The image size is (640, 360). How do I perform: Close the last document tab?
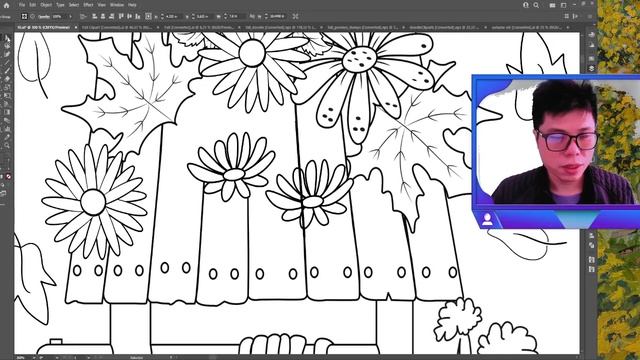[568, 27]
